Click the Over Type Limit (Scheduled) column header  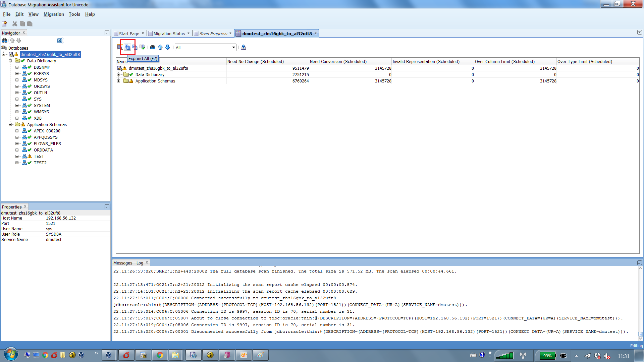[598, 61]
